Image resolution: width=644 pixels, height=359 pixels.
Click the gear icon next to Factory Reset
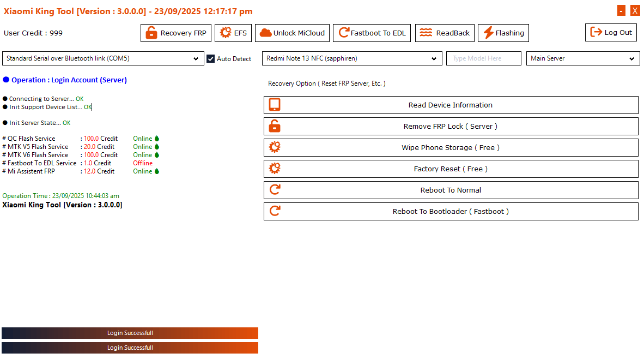click(275, 168)
